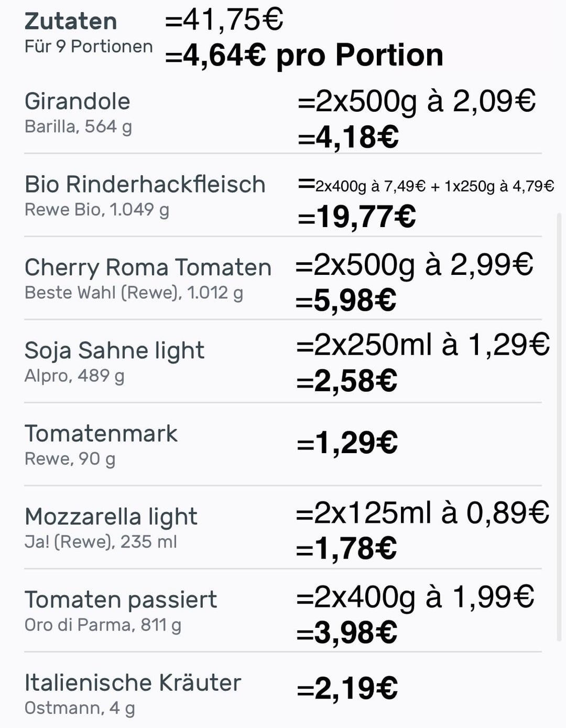Tap the Mozzarella light ingredient
This screenshot has width=566, height=728.
111,517
